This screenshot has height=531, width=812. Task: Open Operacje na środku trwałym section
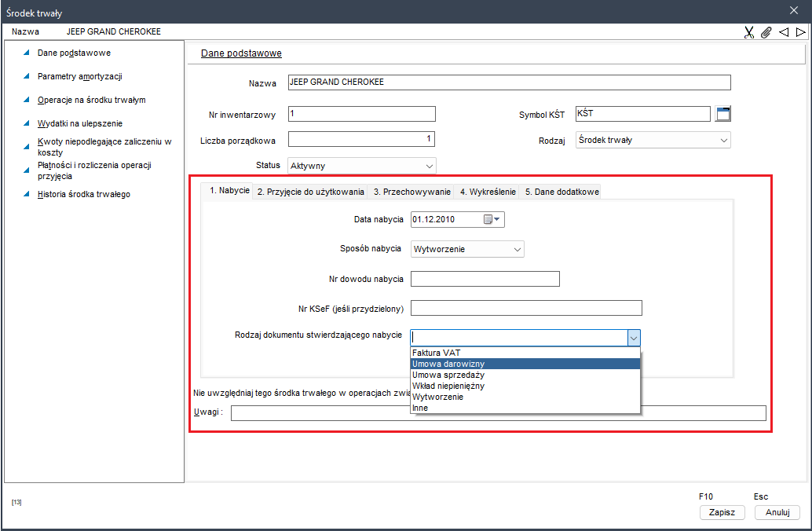click(91, 101)
